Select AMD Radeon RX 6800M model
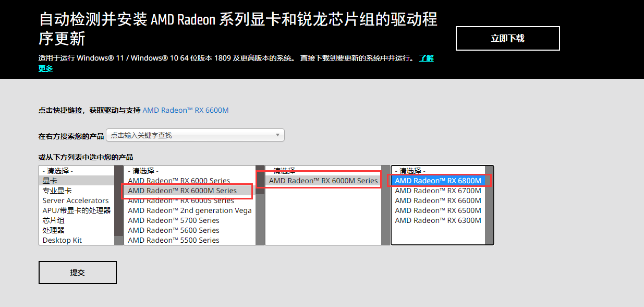Screen dimensions: 644x307 pos(438,181)
